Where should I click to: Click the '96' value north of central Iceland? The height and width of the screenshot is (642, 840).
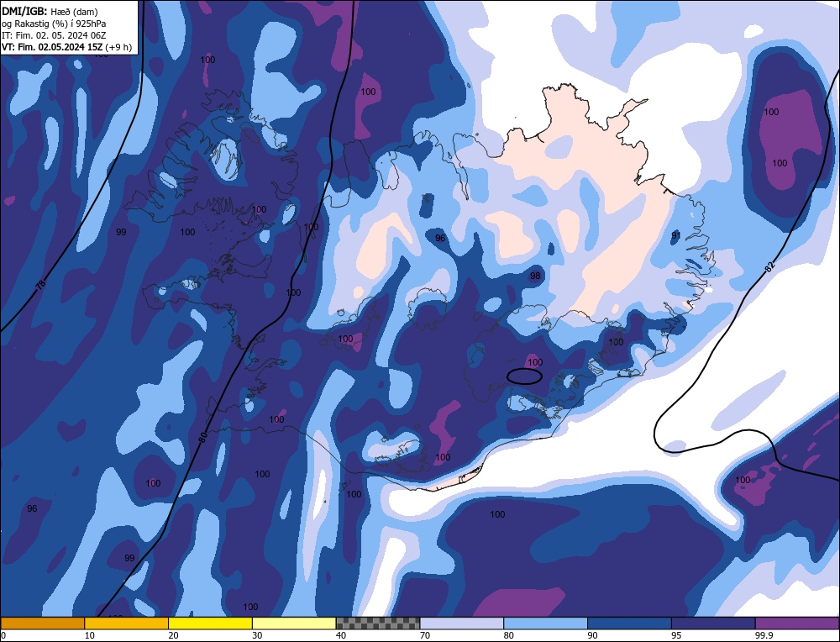pos(440,238)
